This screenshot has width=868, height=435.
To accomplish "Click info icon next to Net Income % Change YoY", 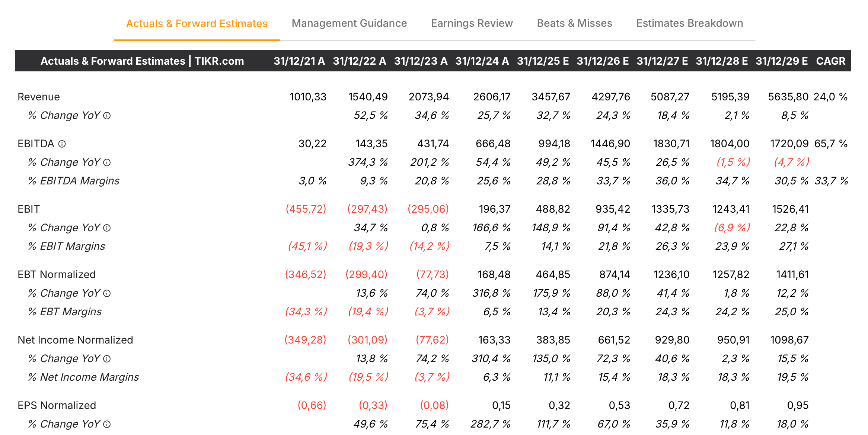I will click(107, 359).
